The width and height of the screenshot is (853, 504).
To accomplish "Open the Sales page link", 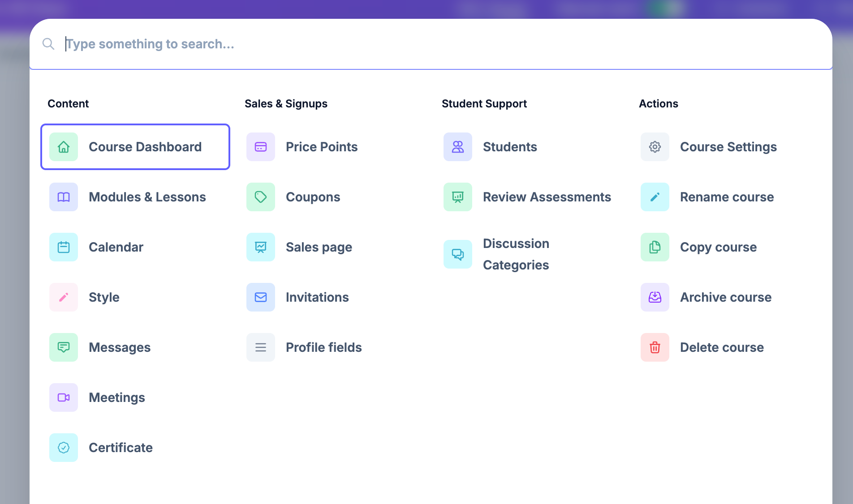I will tap(319, 247).
